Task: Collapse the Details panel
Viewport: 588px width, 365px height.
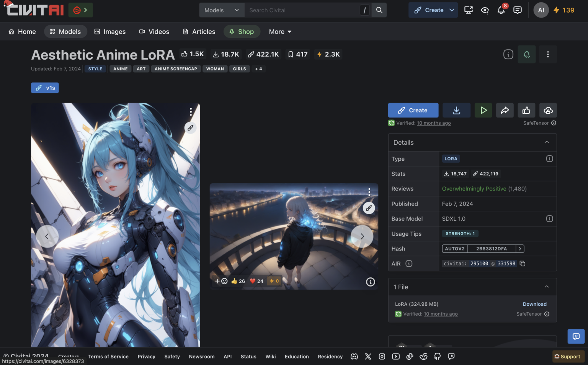Action: point(547,142)
